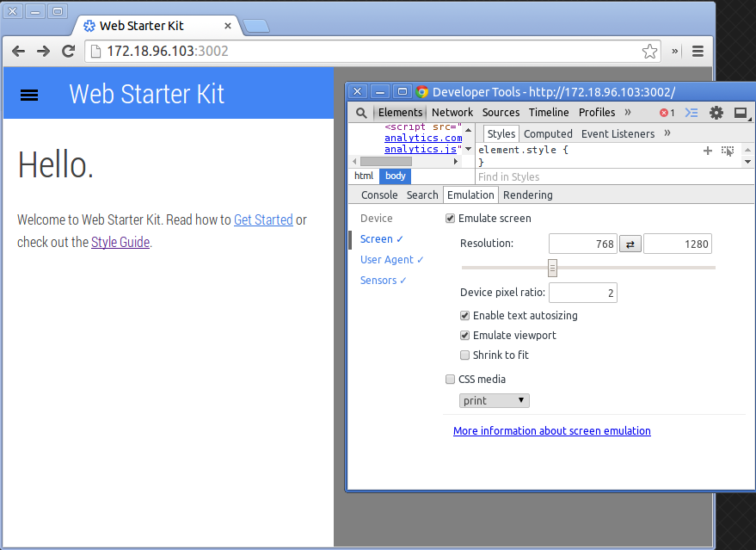
Task: Toggle the console drawer icon
Action: pyautogui.click(x=691, y=113)
